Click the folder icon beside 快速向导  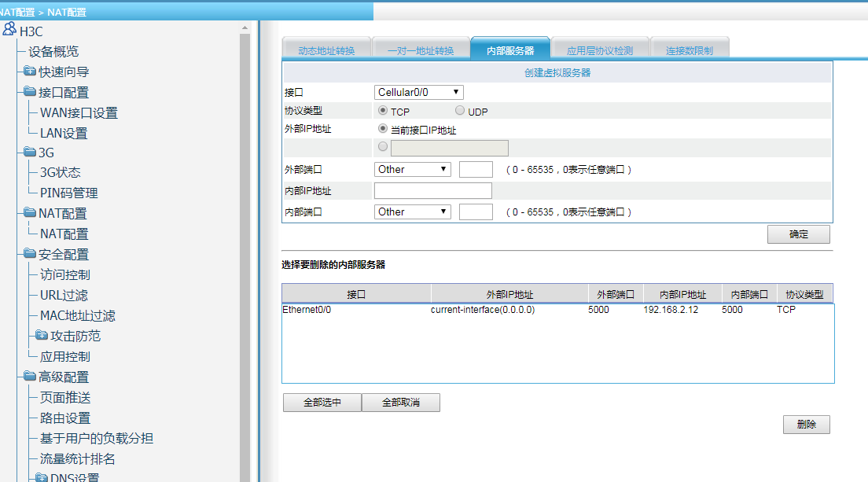30,71
